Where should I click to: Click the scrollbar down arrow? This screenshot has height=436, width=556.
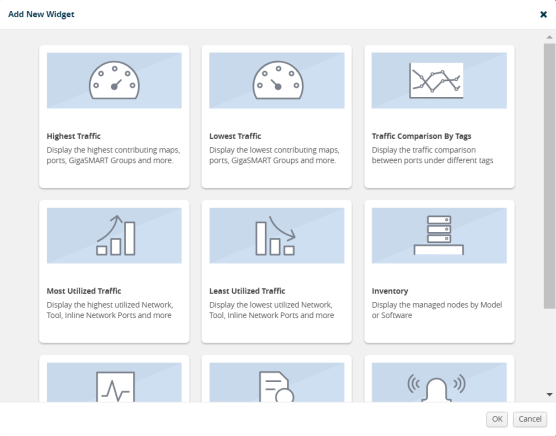coord(550,394)
